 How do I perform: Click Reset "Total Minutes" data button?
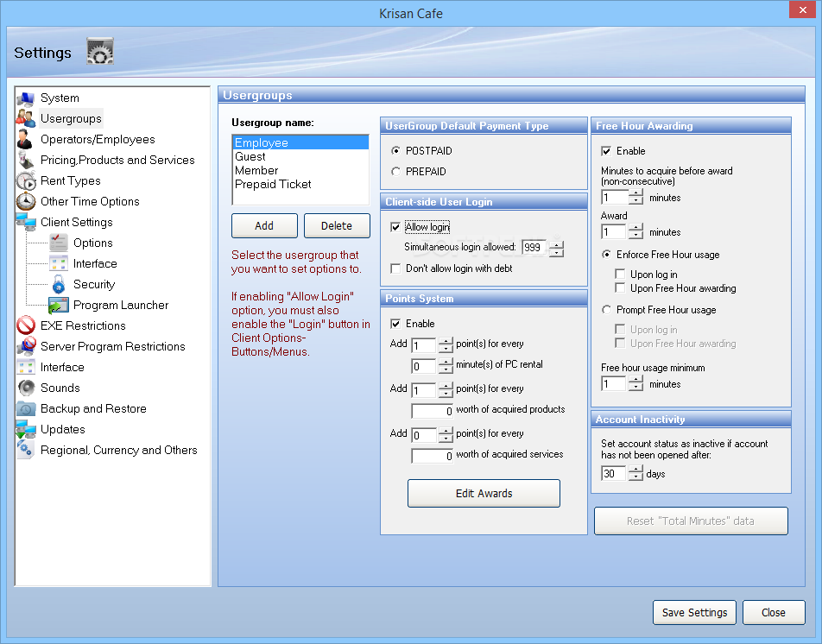pos(691,521)
